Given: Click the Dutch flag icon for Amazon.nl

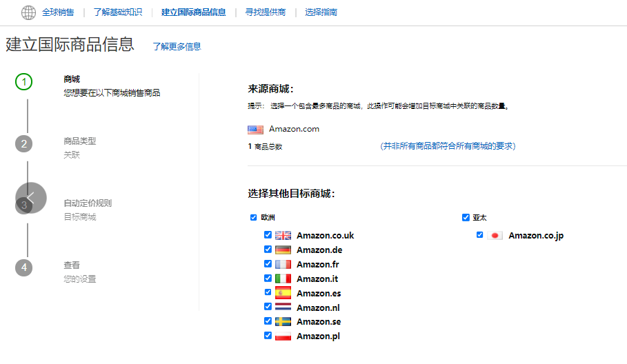Looking at the screenshot, I should tap(283, 307).
